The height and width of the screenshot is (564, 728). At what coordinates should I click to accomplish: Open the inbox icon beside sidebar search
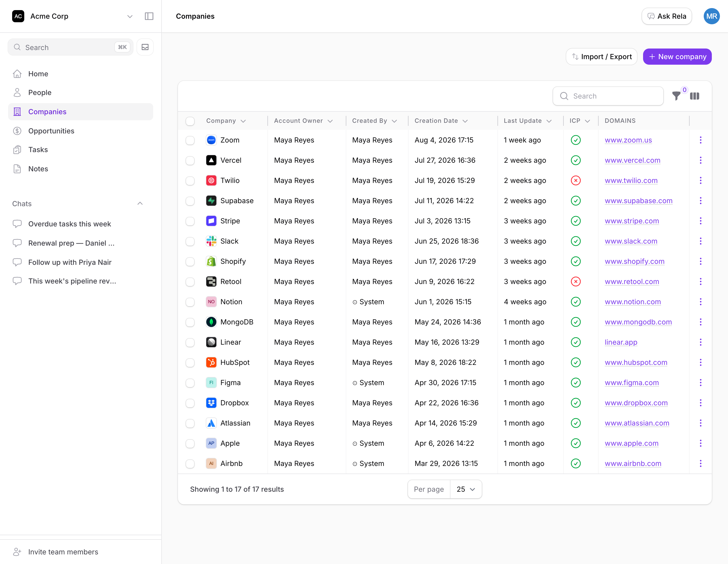point(145,47)
